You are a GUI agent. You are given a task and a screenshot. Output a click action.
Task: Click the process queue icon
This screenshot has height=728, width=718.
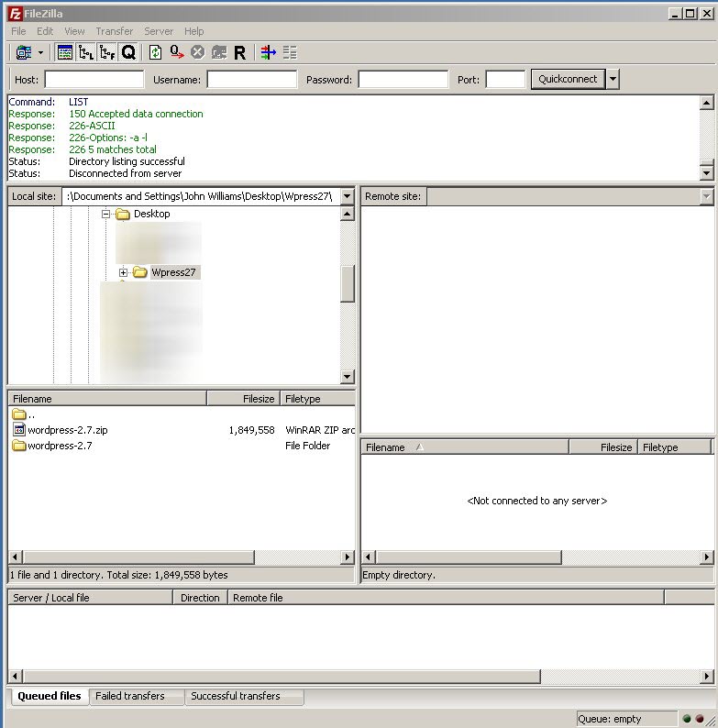coord(176,53)
